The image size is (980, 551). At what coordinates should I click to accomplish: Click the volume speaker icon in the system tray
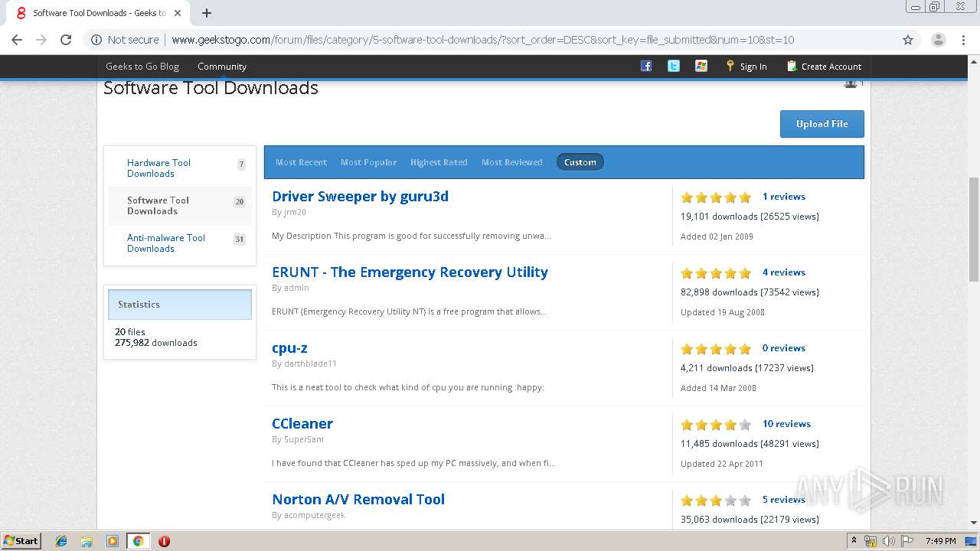tap(888, 541)
